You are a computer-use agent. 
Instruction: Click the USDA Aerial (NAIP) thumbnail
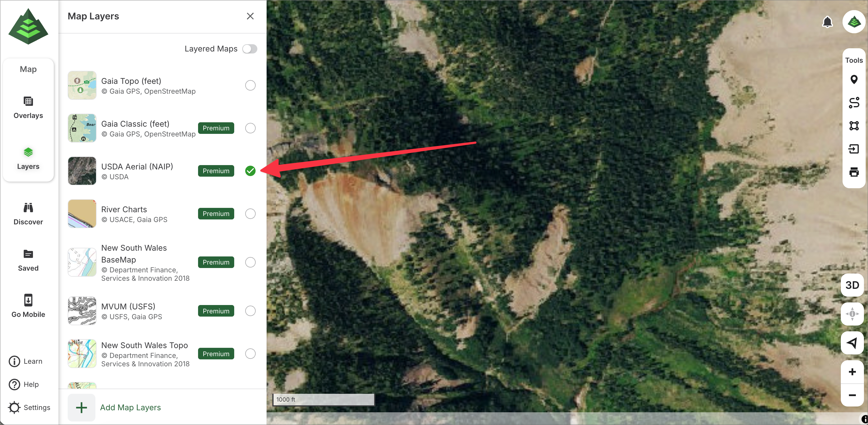coord(82,171)
